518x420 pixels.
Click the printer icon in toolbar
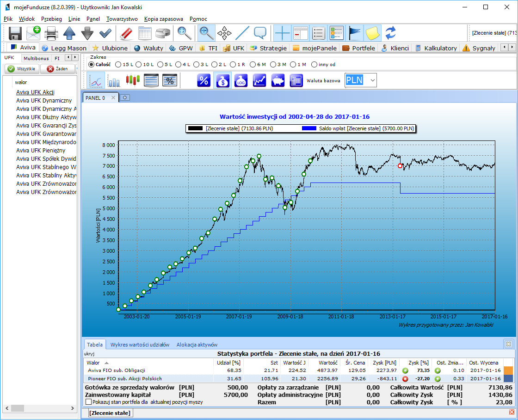[51, 33]
